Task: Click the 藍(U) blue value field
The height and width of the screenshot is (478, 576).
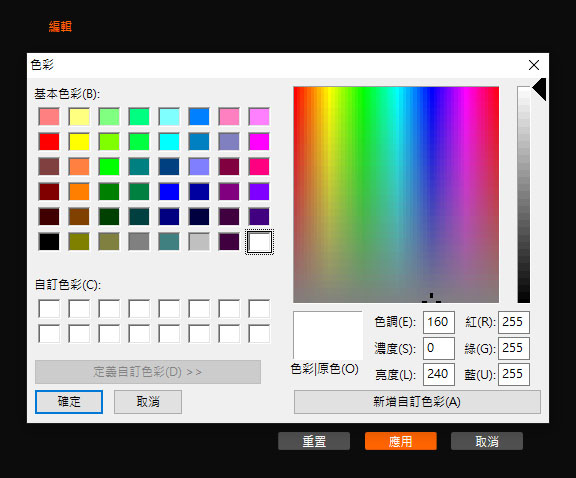Action: click(x=514, y=374)
